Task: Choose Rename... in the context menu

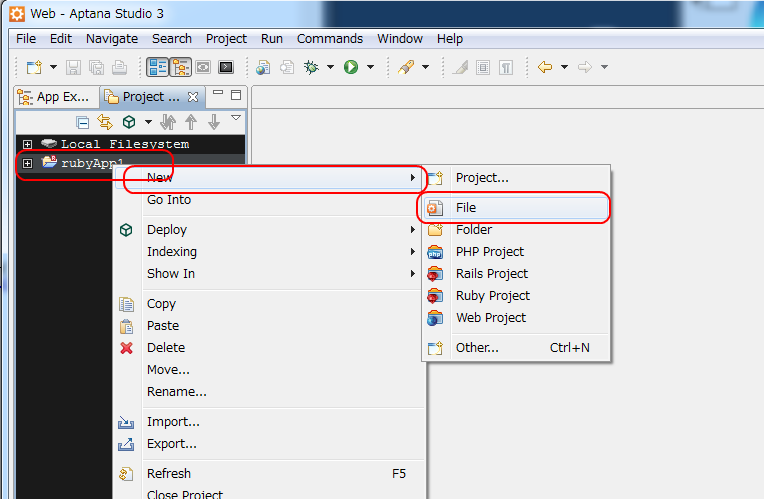Action: pos(267,391)
